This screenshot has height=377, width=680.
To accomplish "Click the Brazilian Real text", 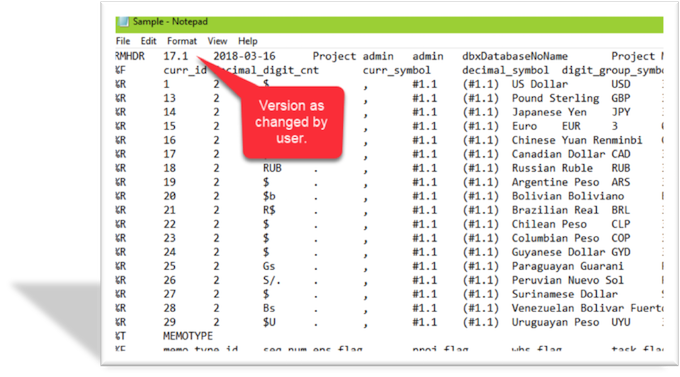I will pos(555,210).
